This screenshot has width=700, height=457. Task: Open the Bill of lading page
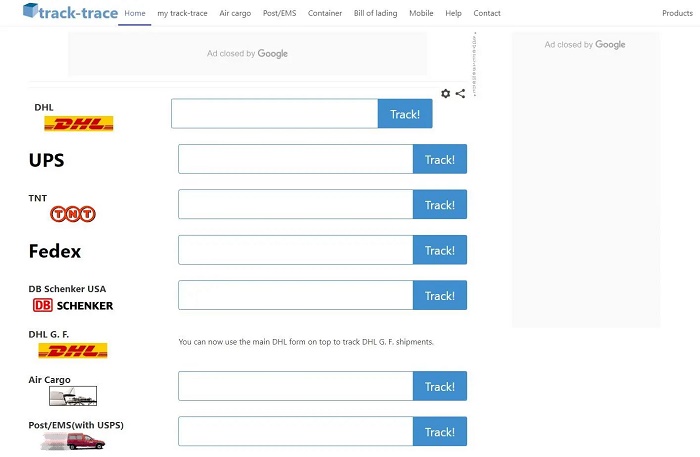click(x=375, y=13)
